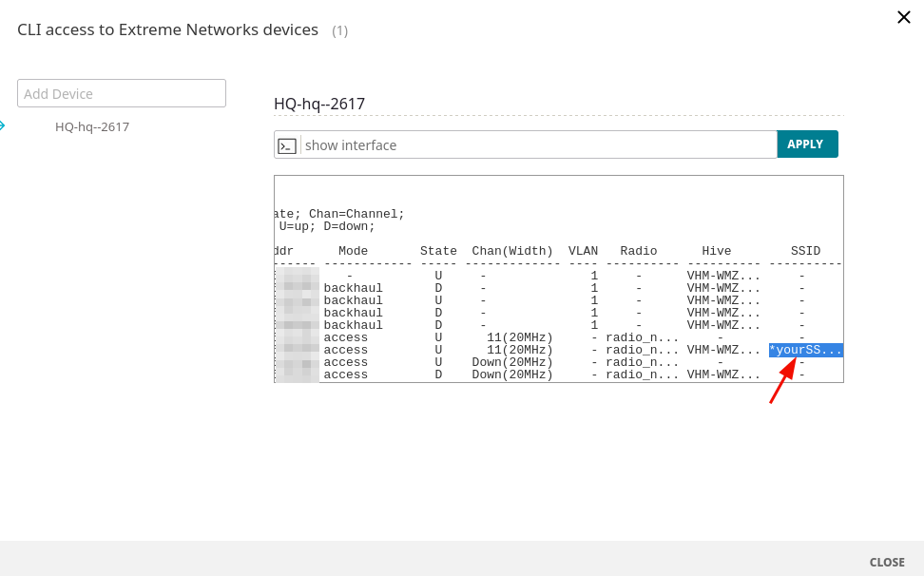The image size is (924, 576).
Task: Focus the Add Device input field
Action: pos(122,93)
